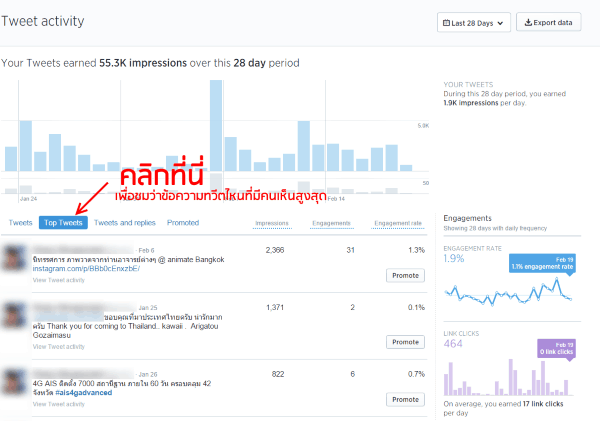Open the Last 28 Days date dropdown
Viewport: 600px width, 421px height.
coord(474,22)
